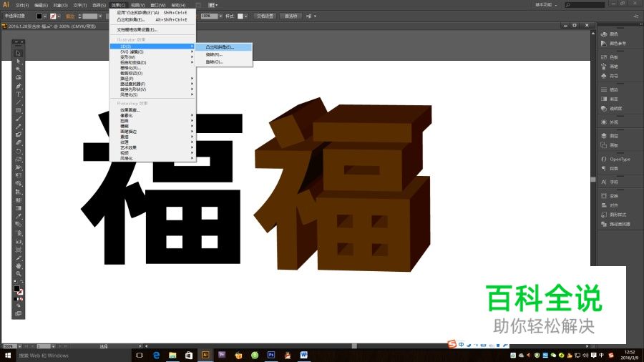Open Photoshop from the taskbar
Image resolution: width=644 pixels, height=362 pixels.
click(271, 355)
